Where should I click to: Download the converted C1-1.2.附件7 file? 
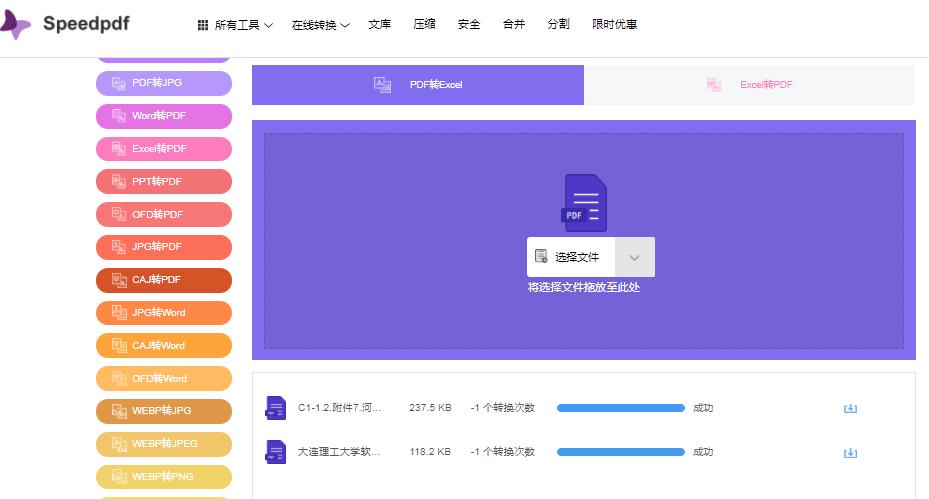850,408
